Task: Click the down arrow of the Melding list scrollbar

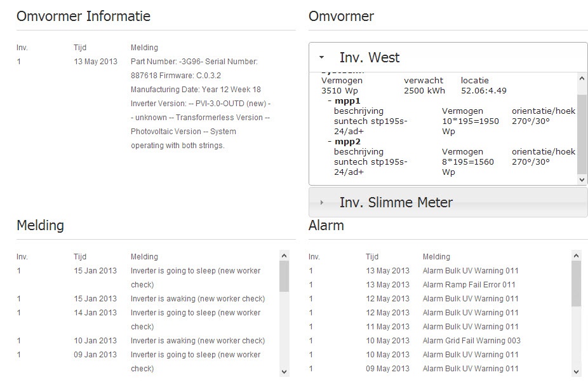Action: [284, 372]
